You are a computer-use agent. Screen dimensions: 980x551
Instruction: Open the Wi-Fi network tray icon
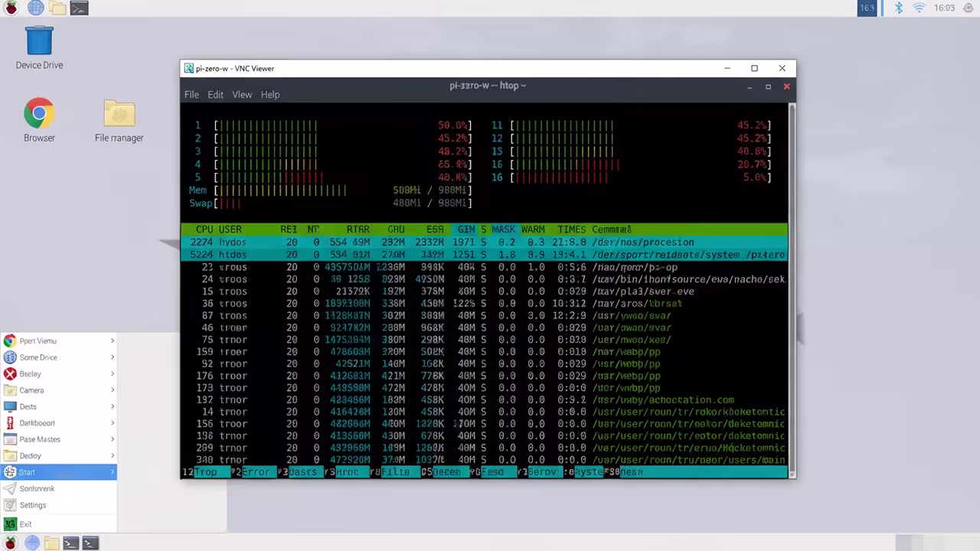click(920, 8)
